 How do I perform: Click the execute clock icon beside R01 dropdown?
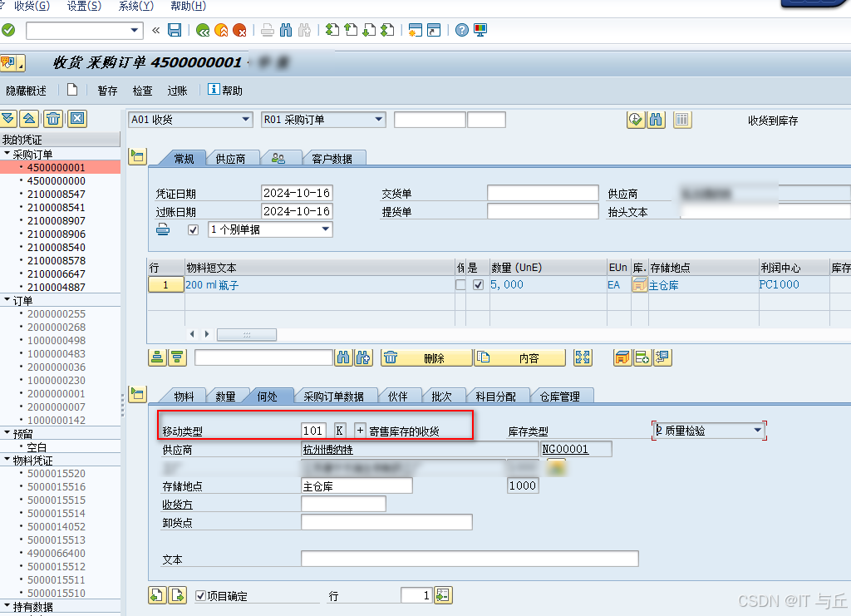tap(635, 119)
